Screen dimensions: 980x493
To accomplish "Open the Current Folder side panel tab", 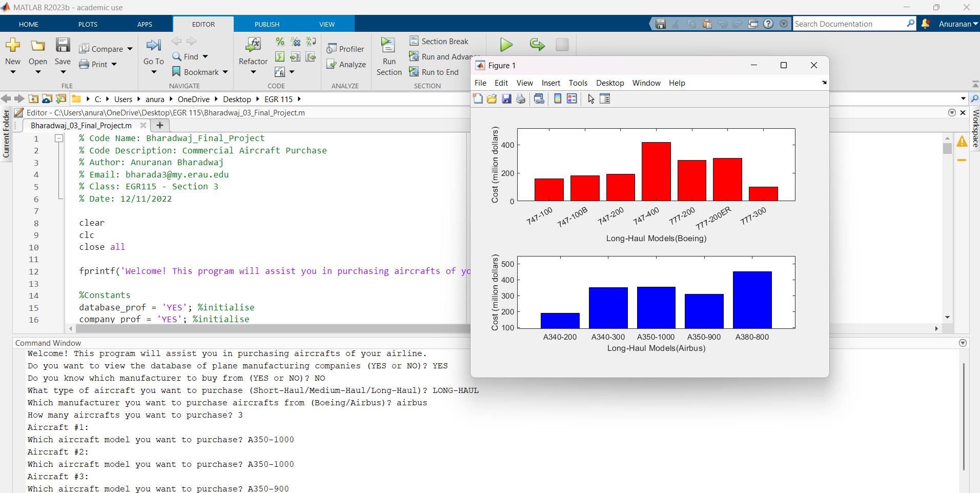I will tap(6, 133).
